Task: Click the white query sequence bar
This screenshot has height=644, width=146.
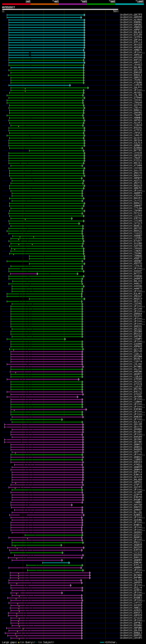Action: click(60, 10)
